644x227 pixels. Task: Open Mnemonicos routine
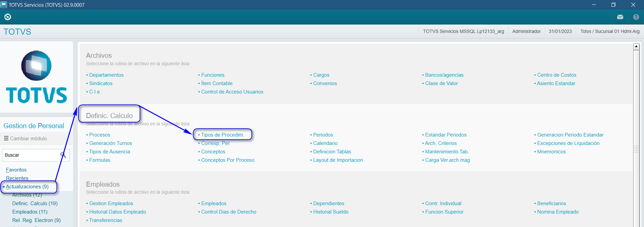[x=551, y=152]
